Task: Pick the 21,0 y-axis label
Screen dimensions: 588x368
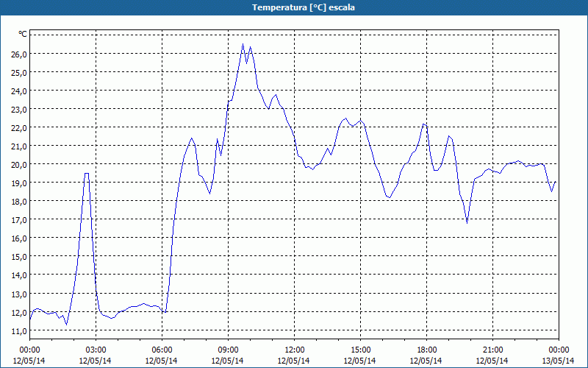Action: coord(19,146)
